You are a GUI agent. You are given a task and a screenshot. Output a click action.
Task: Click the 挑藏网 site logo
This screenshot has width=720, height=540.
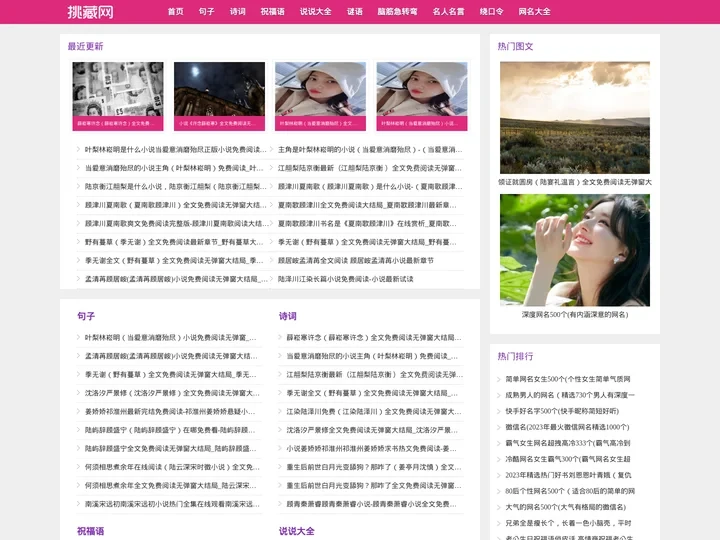[x=90, y=12]
